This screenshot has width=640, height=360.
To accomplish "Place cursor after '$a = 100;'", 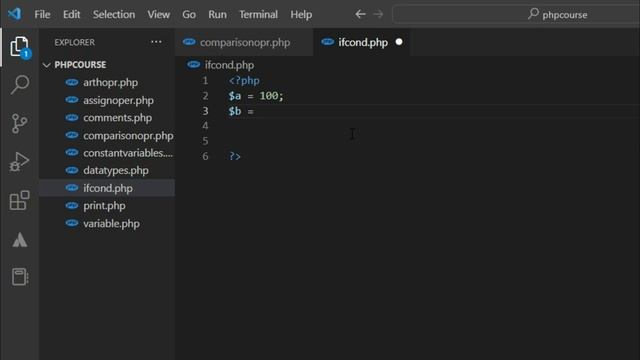I will (284, 96).
